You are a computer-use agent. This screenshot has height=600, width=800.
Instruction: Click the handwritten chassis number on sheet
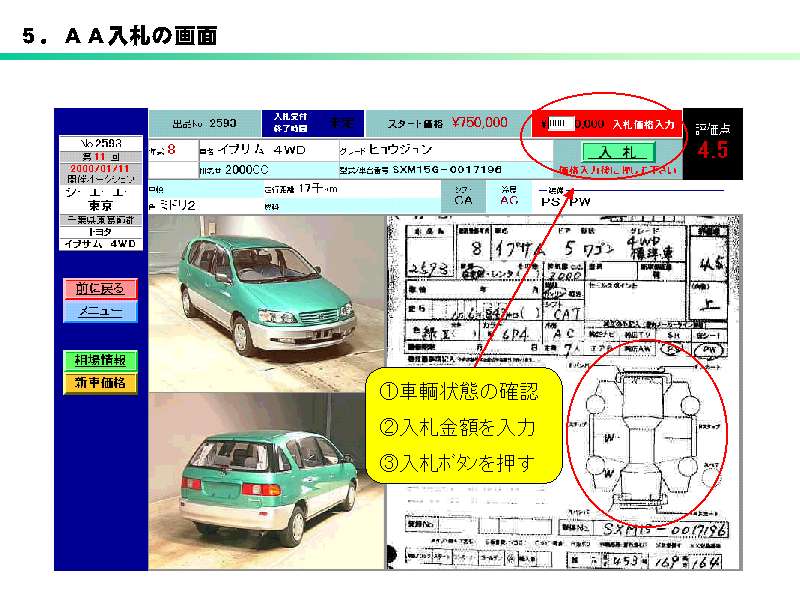click(x=658, y=527)
